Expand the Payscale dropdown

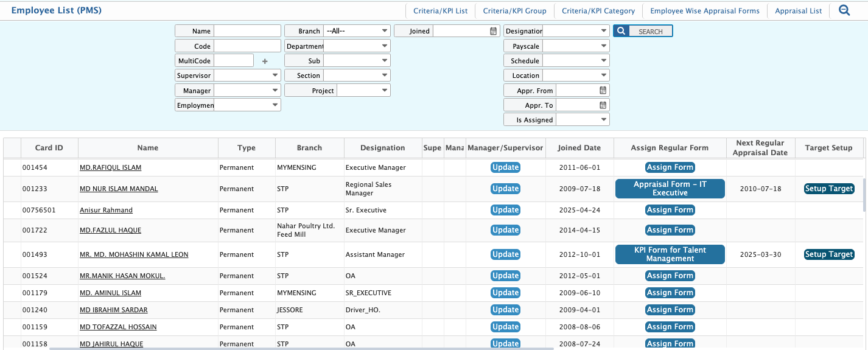click(x=576, y=46)
